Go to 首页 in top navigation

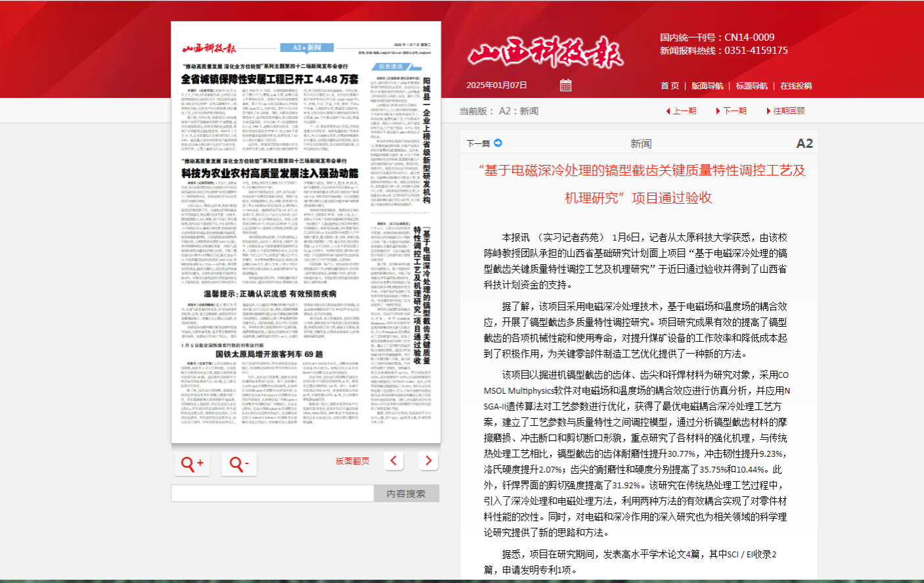[x=669, y=86]
